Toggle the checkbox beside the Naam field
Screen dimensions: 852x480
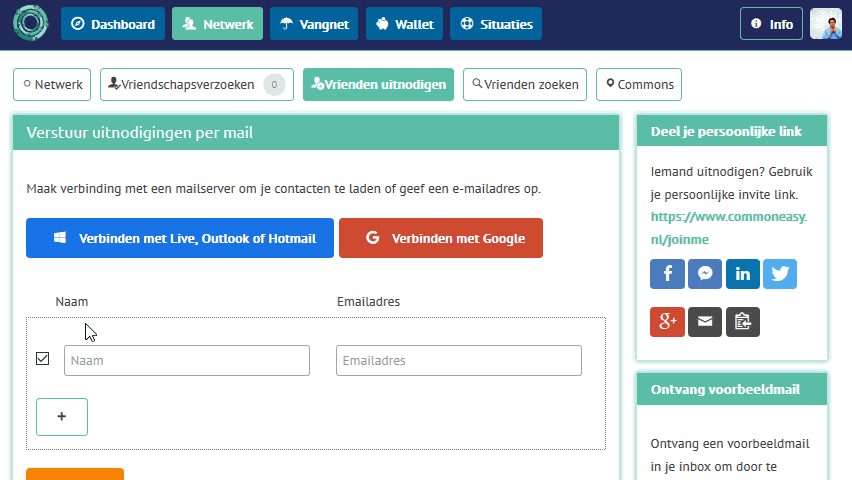pos(43,358)
